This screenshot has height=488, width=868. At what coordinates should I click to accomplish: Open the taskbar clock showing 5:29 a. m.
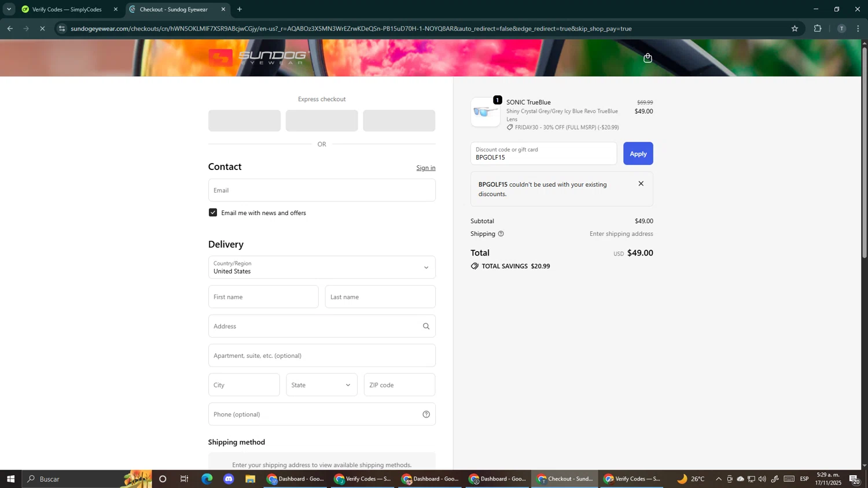tap(828, 479)
